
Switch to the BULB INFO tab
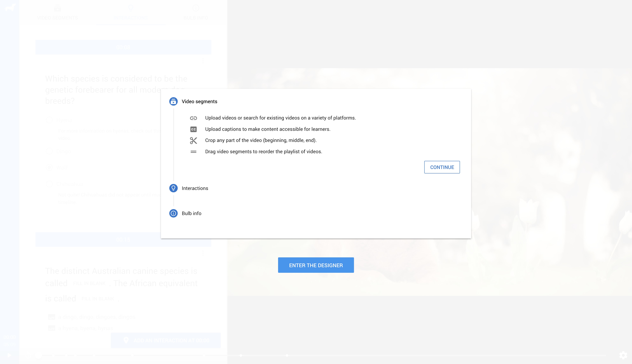pos(196,13)
